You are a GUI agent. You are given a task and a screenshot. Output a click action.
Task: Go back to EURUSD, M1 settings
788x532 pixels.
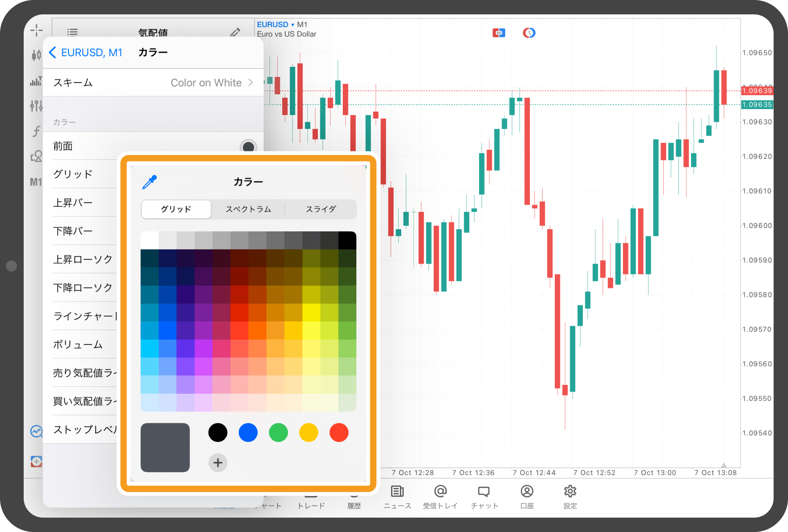tap(86, 52)
